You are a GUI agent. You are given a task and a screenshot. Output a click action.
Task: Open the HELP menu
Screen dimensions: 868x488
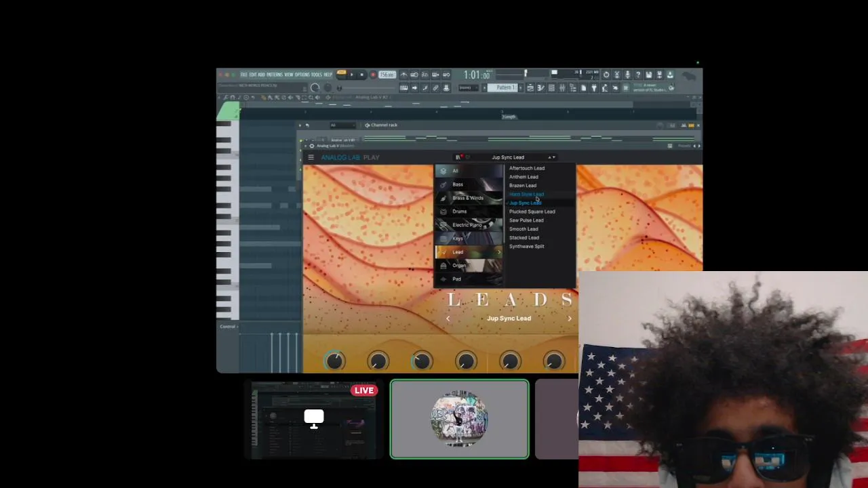coord(328,75)
